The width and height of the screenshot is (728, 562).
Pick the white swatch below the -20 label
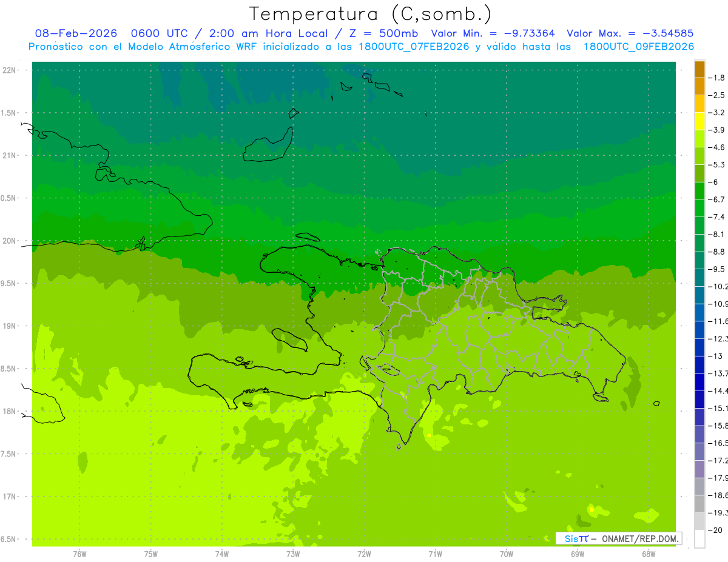point(699,539)
